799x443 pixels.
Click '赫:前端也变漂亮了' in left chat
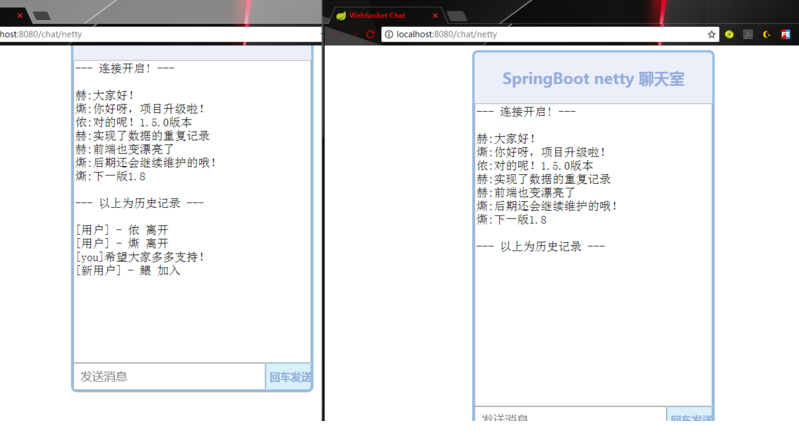tap(125, 149)
